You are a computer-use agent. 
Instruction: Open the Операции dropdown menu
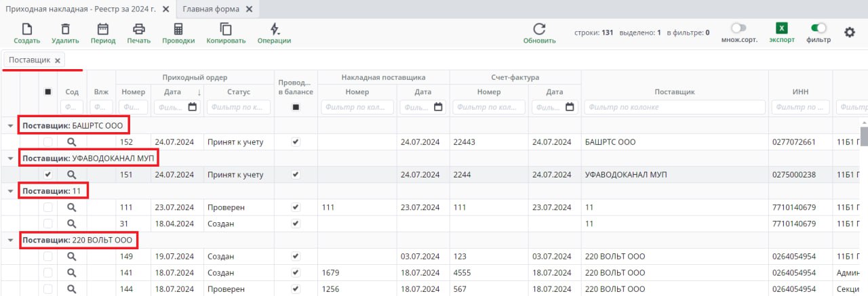pyautogui.click(x=274, y=29)
